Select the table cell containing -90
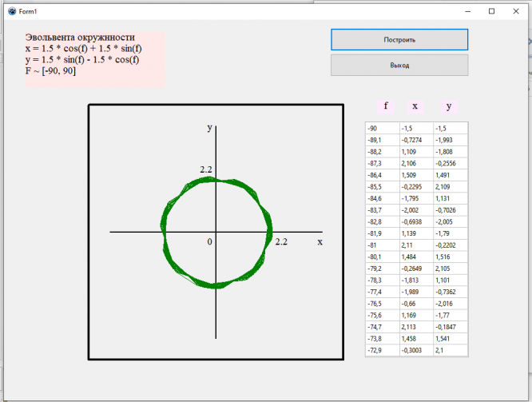The height and width of the screenshot is (402, 532). click(x=381, y=128)
